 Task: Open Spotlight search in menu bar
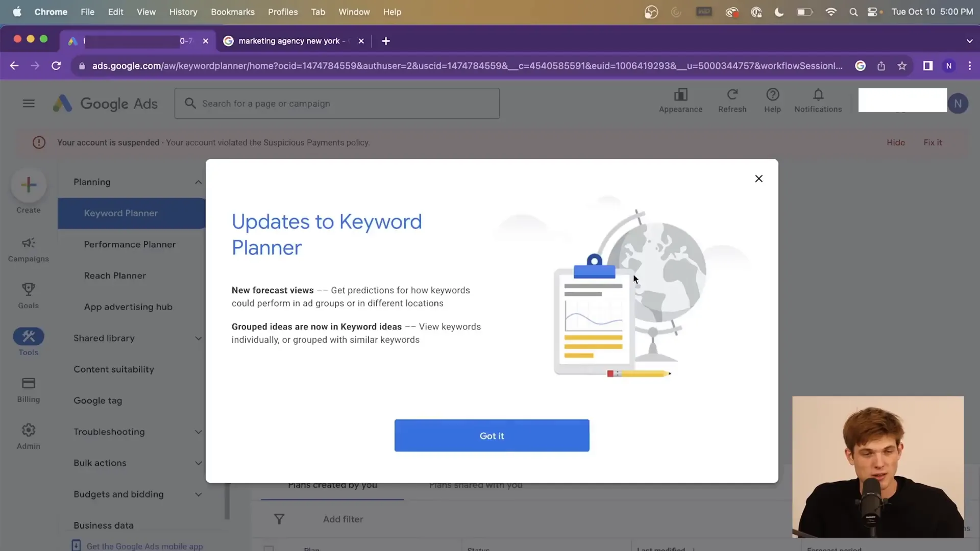pyautogui.click(x=853, y=12)
